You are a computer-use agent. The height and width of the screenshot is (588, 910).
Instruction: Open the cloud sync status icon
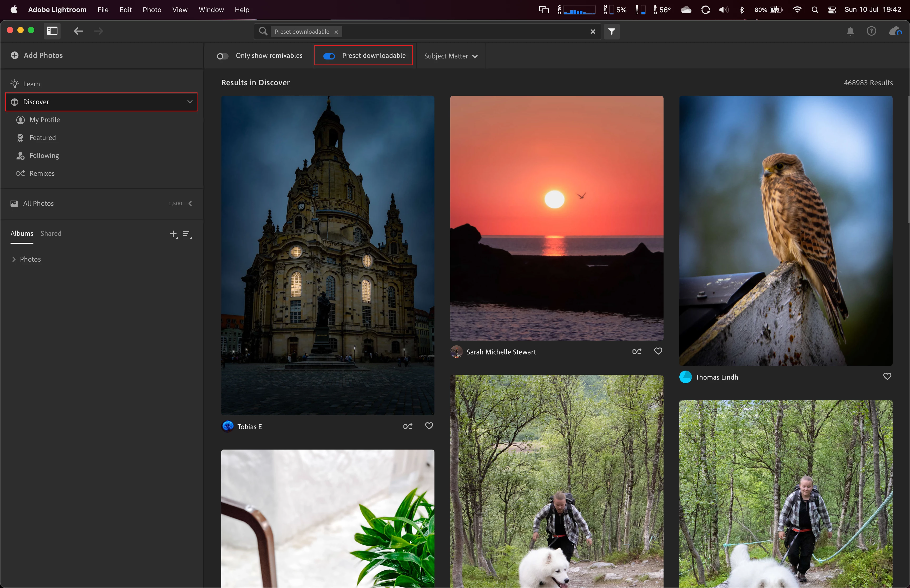[895, 31]
